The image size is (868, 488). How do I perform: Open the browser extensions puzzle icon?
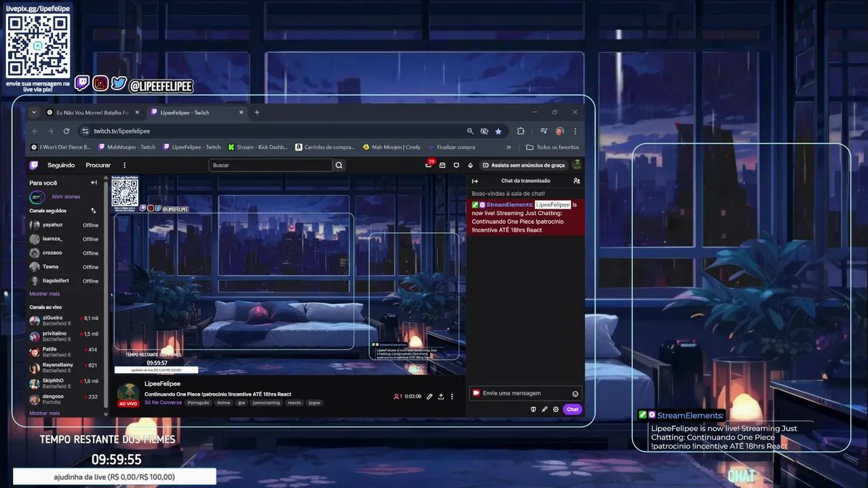pyautogui.click(x=521, y=131)
